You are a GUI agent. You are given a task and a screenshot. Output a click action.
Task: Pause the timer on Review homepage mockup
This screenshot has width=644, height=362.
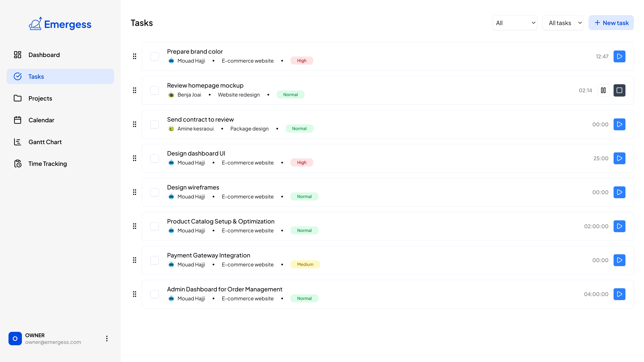(x=603, y=90)
